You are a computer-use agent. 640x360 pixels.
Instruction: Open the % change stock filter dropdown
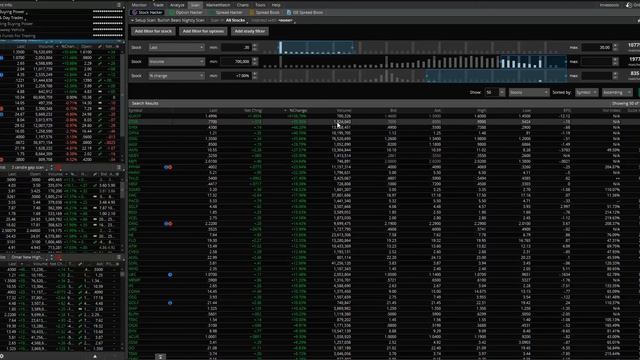coord(176,76)
